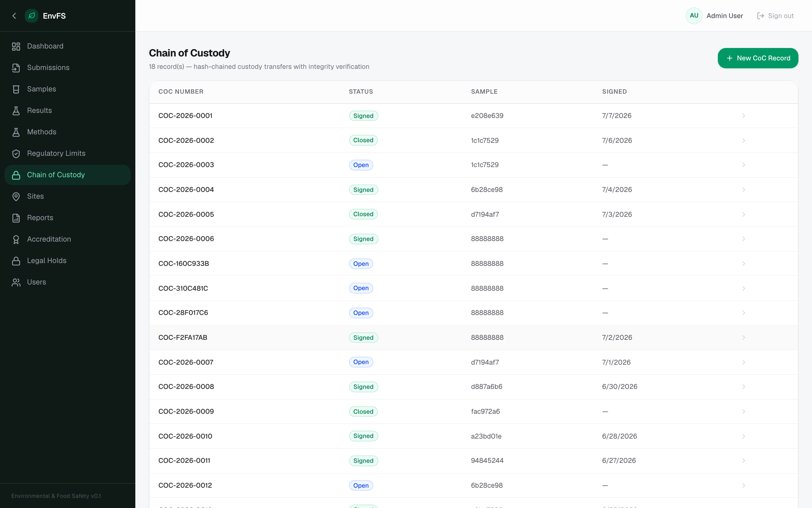The width and height of the screenshot is (812, 508).
Task: Navigate to Regulatory Limits
Action: click(67, 153)
